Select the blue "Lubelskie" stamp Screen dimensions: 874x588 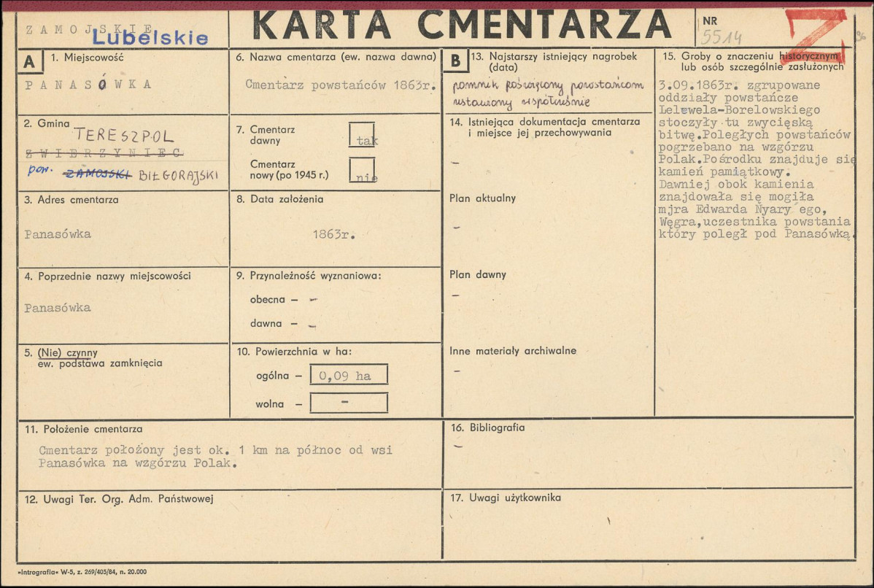(150, 37)
